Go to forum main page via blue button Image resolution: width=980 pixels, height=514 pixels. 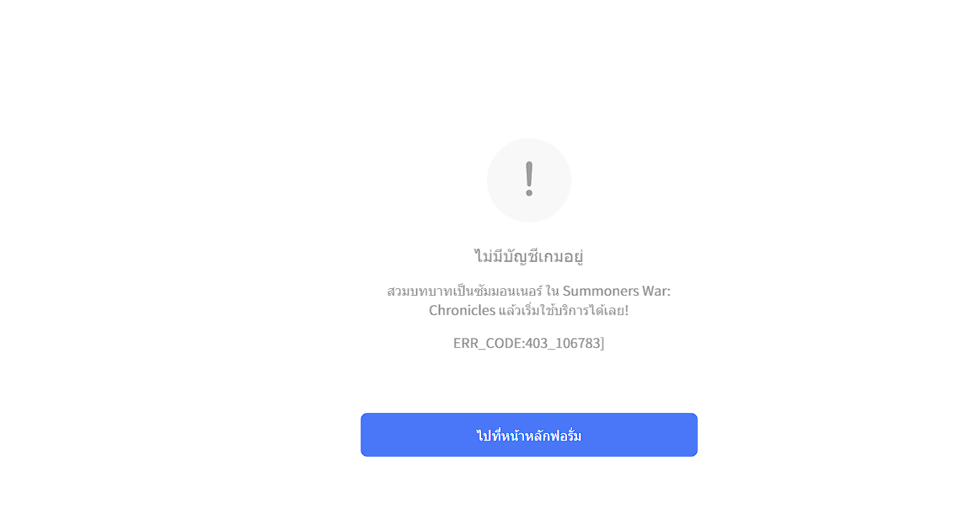(528, 435)
